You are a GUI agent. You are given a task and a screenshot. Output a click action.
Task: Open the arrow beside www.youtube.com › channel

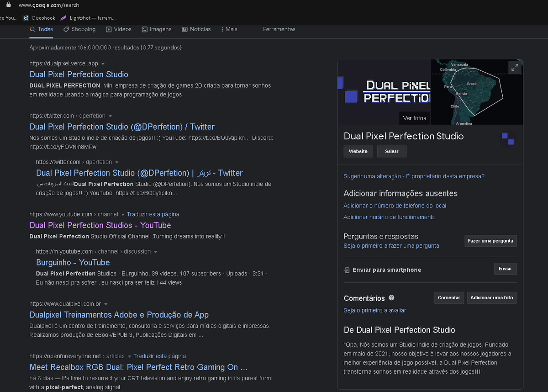[122, 214]
